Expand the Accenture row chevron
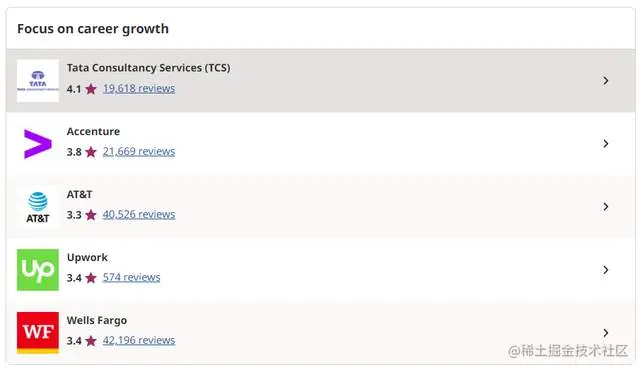This screenshot has height=370, width=640. [x=606, y=144]
